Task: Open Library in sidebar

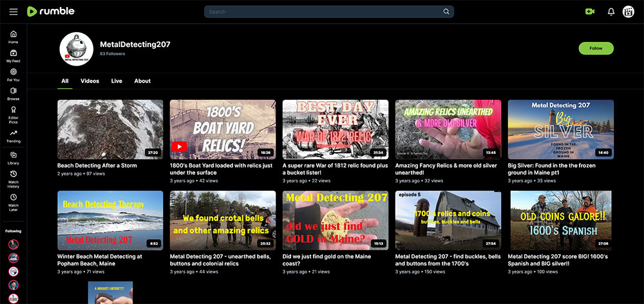Action: click(x=14, y=158)
